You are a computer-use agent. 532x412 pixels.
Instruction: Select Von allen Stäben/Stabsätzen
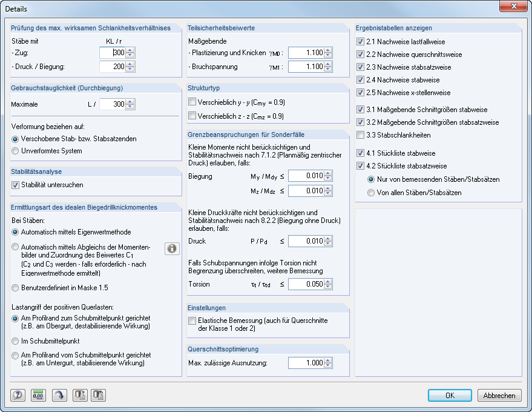(371, 193)
